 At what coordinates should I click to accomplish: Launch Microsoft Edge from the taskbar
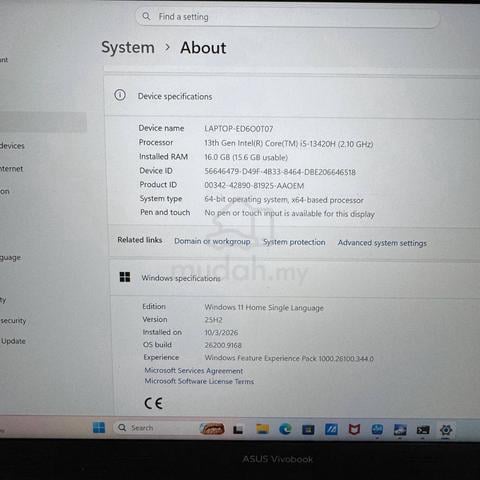(x=285, y=429)
